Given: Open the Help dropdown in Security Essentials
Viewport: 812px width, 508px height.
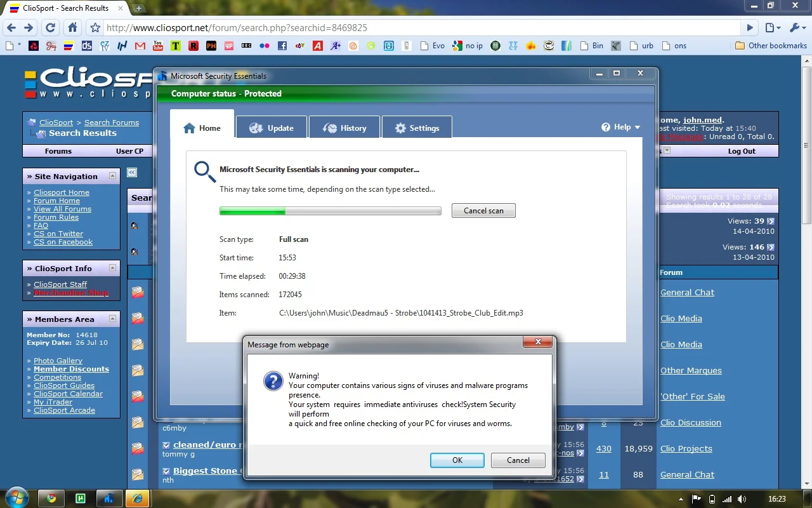Looking at the screenshot, I should pos(621,127).
